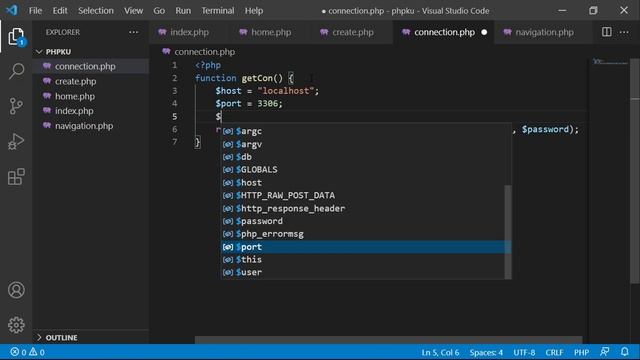Click the editor horizontal scrollbar
Viewport: 640px width, 360px height.
coord(388,340)
